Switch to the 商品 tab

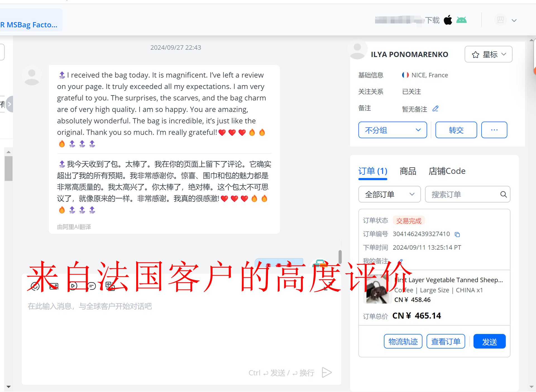click(x=408, y=171)
